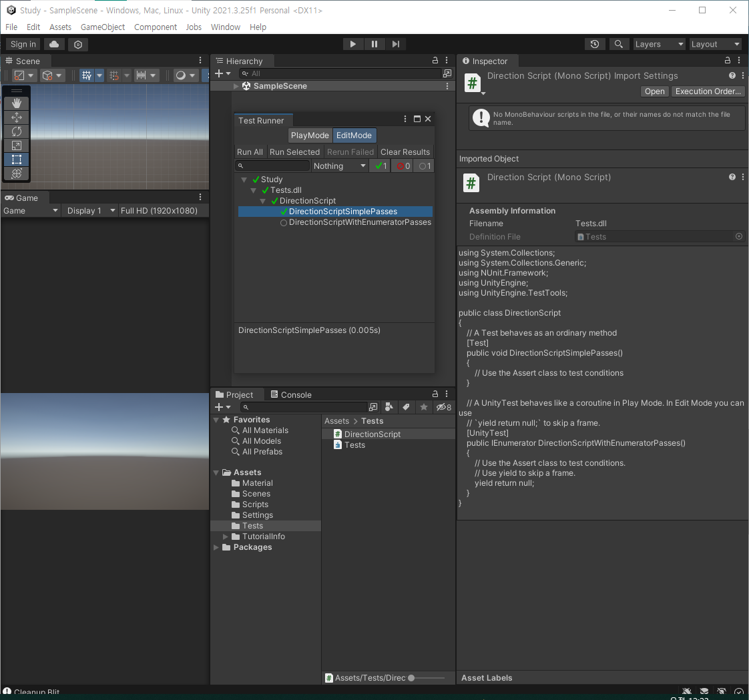Select the Hand view tool

(17, 103)
